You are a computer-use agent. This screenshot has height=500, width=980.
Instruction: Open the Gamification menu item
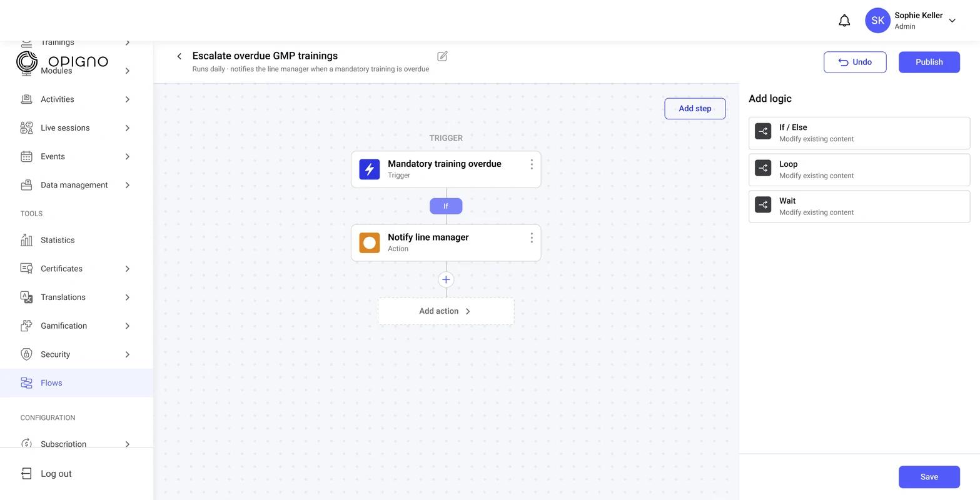coord(76,326)
